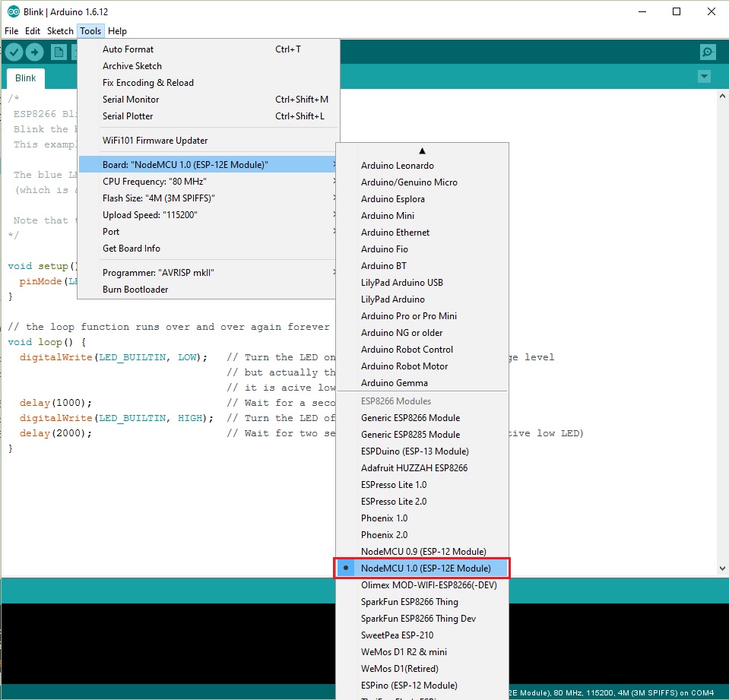Select Arduino Gemma board
The image size is (729, 700).
tap(422, 383)
